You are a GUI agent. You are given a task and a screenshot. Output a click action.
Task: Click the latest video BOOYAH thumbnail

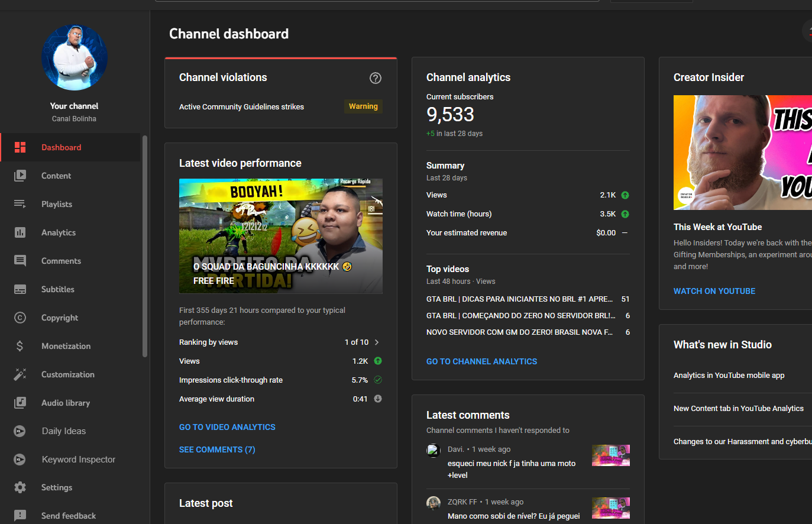coord(281,236)
